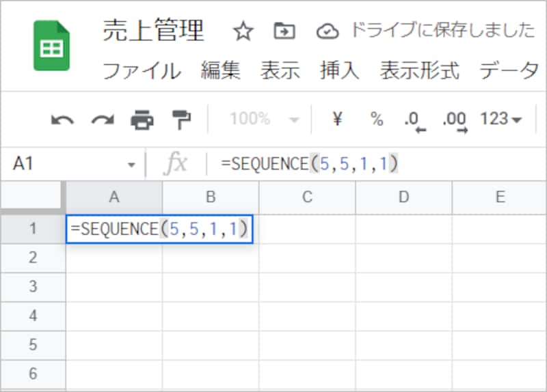
Task: Click the A1 name box
Action: pyautogui.click(x=74, y=164)
